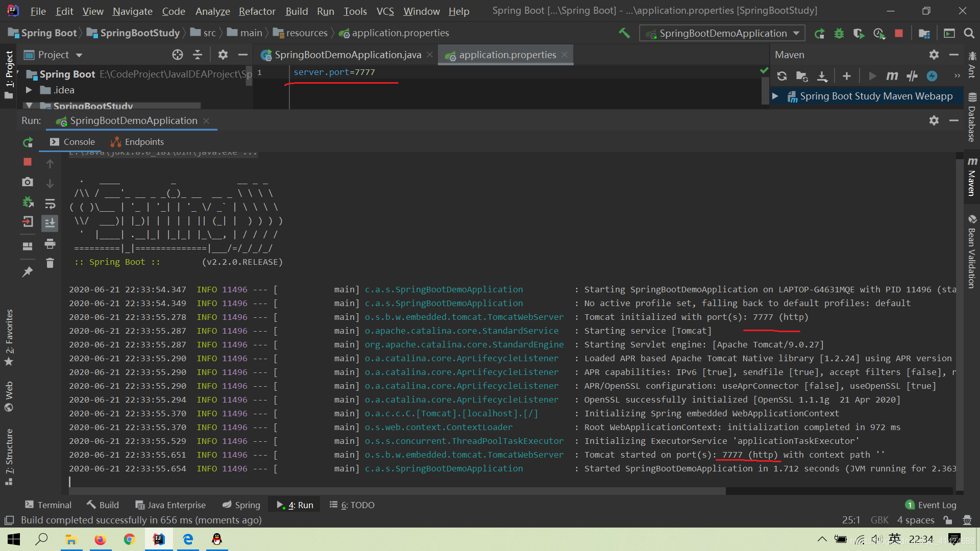Download sources icon in the Maven toolbar

coord(822,76)
